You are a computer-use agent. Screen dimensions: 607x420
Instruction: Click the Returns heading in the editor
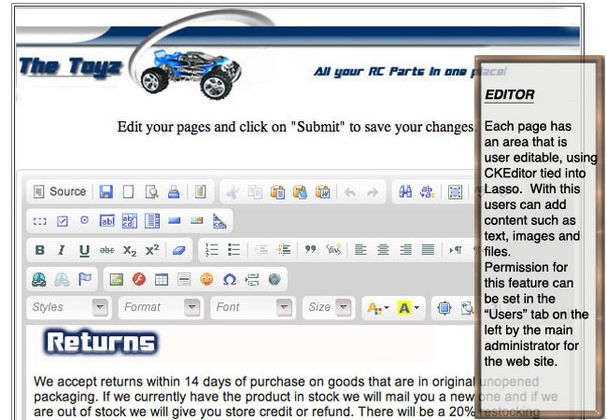pos(101,343)
